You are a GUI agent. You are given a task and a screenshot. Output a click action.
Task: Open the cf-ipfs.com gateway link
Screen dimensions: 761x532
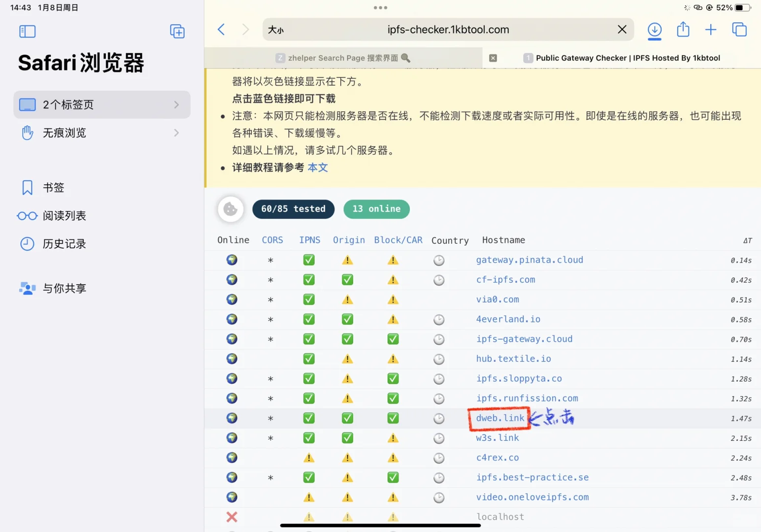(x=505, y=280)
